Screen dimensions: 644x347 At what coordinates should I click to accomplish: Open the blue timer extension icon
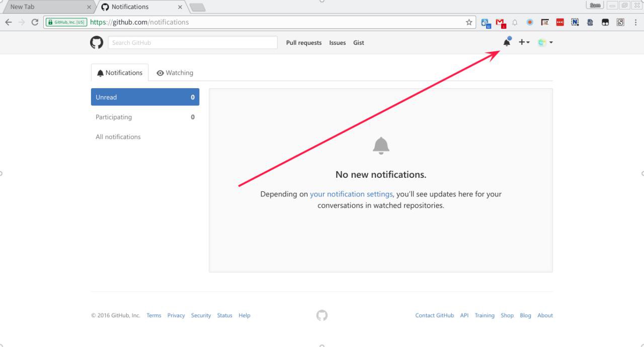coord(486,23)
